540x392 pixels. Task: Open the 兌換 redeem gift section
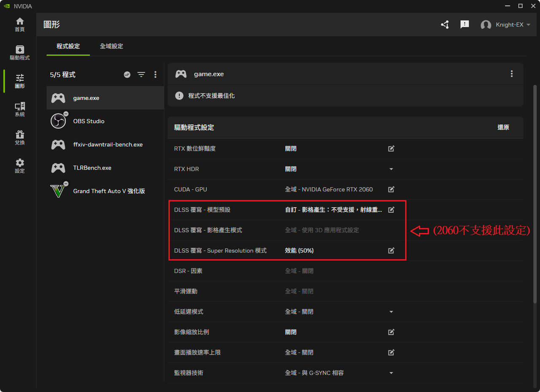coord(20,138)
